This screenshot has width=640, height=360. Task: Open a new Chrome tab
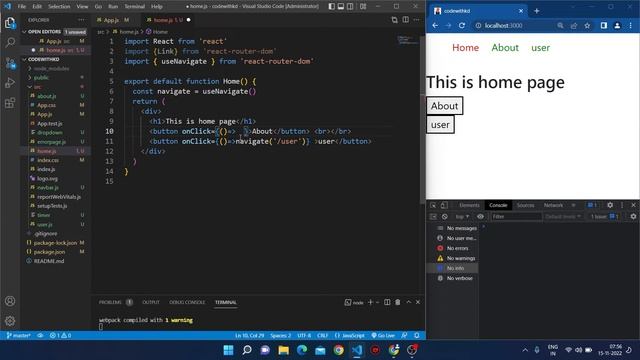pos(536,11)
